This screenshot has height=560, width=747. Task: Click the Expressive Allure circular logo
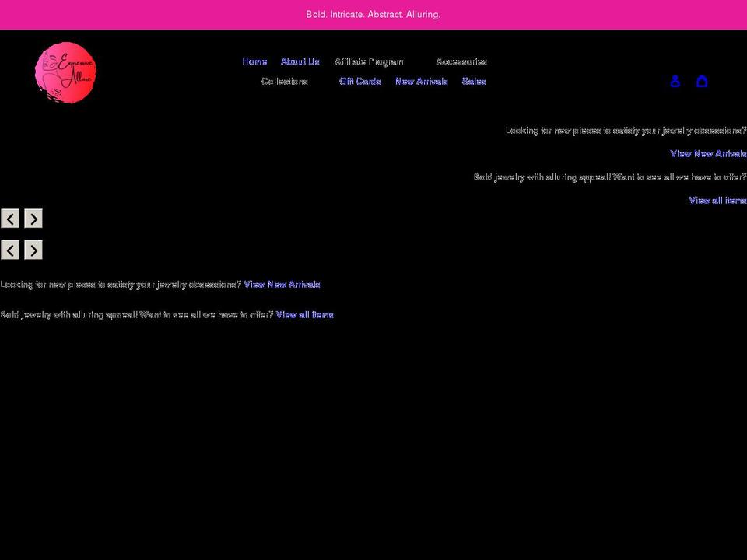click(65, 72)
